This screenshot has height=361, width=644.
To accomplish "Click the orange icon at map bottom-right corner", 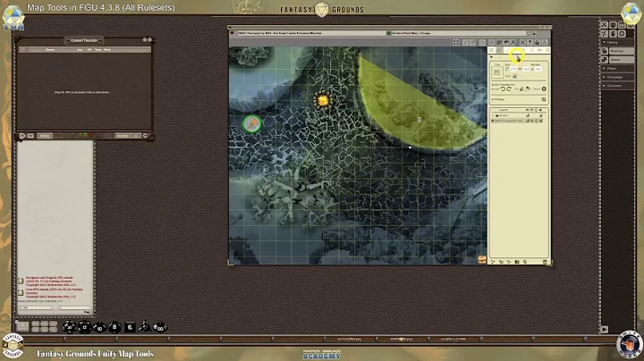I will tap(482, 260).
